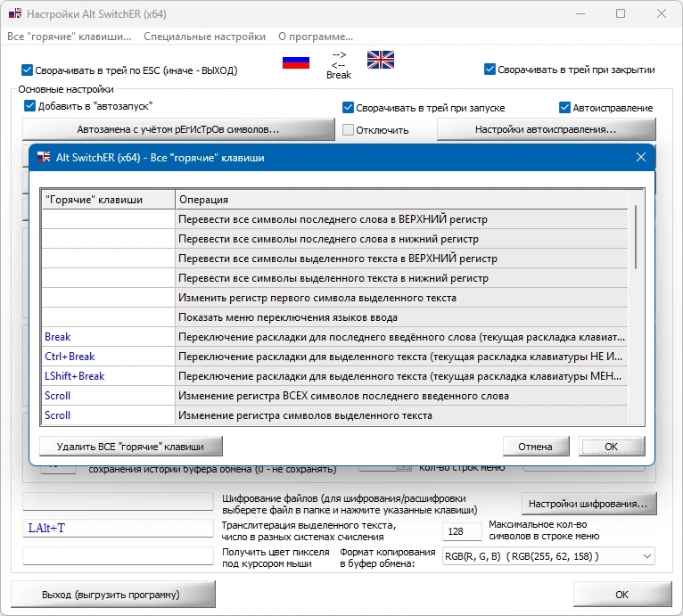This screenshot has height=616, width=683.
Task: Select the Ctrl+Break hotkey cell
Action: (109, 357)
